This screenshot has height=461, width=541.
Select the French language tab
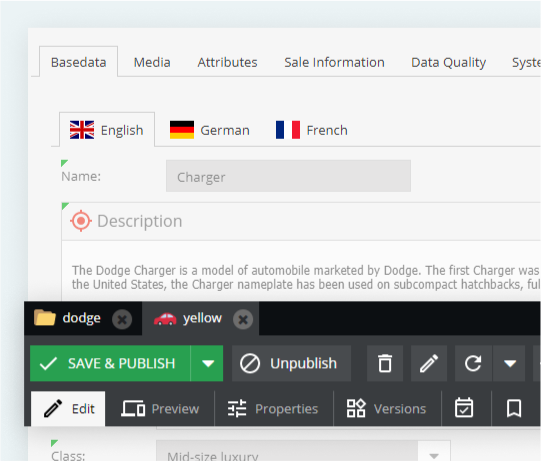click(312, 130)
